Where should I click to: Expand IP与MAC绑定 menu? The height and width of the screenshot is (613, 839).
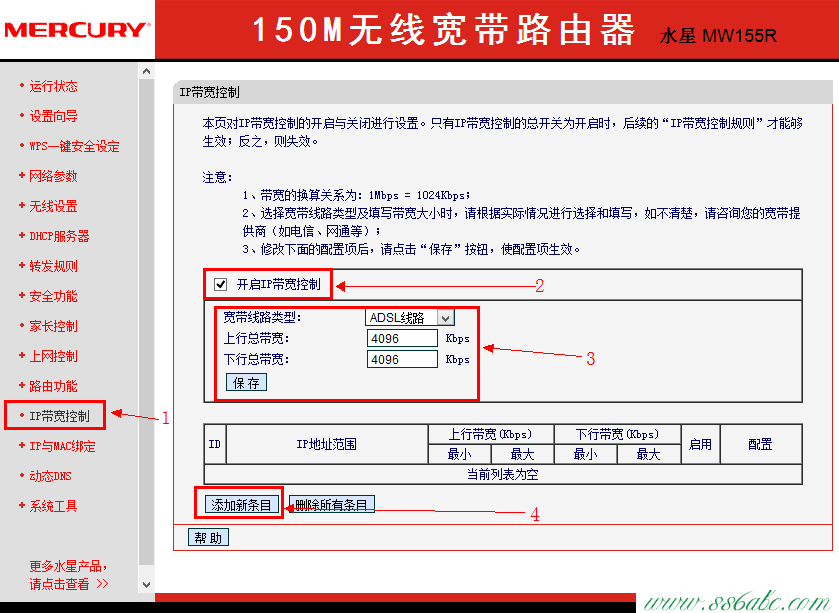62,446
